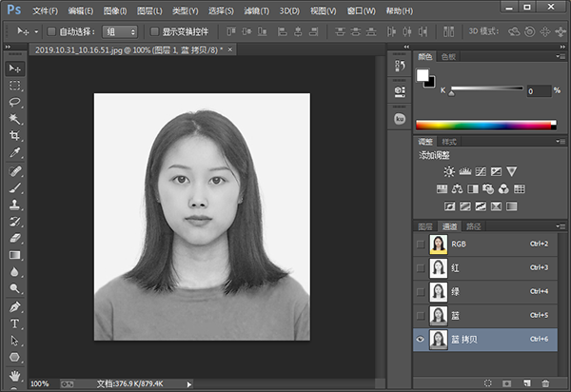571x392 pixels.
Task: Select the 绿 channel thumbnail
Action: 438,292
